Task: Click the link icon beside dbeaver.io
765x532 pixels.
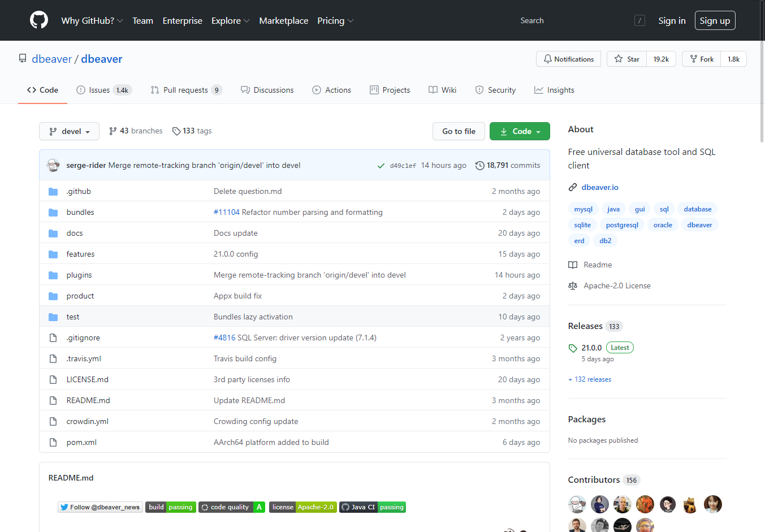Action: (x=573, y=187)
